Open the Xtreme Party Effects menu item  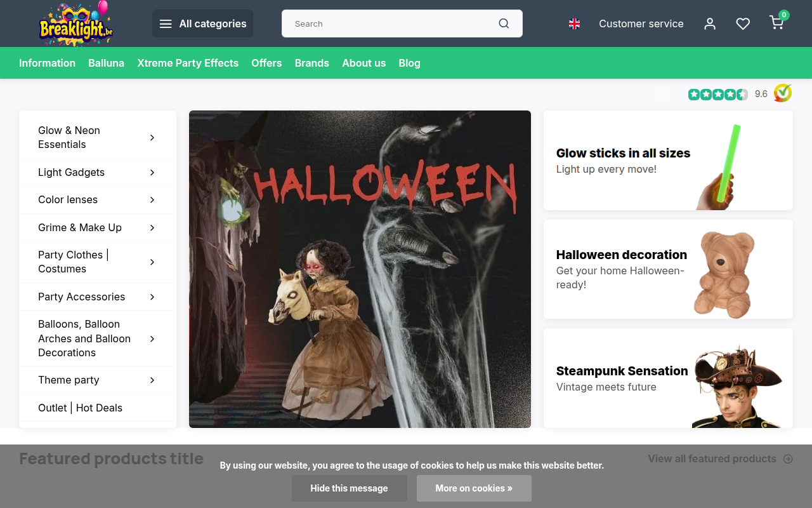tap(188, 63)
